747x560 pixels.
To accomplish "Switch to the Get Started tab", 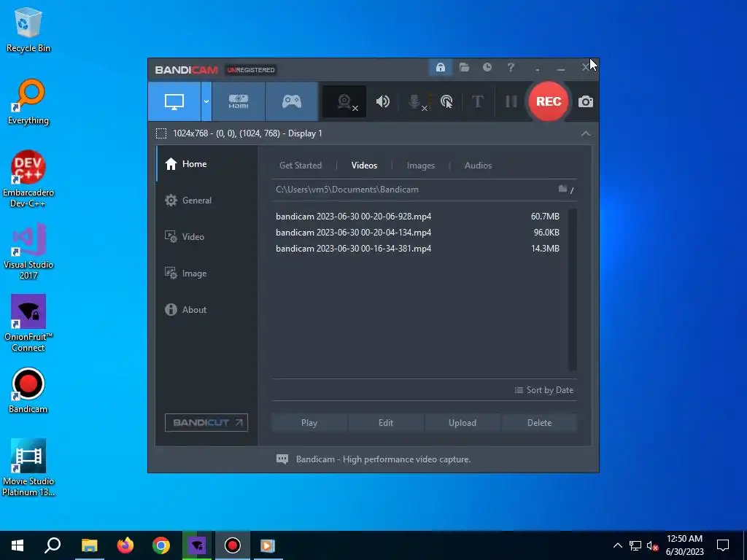I will [301, 166].
